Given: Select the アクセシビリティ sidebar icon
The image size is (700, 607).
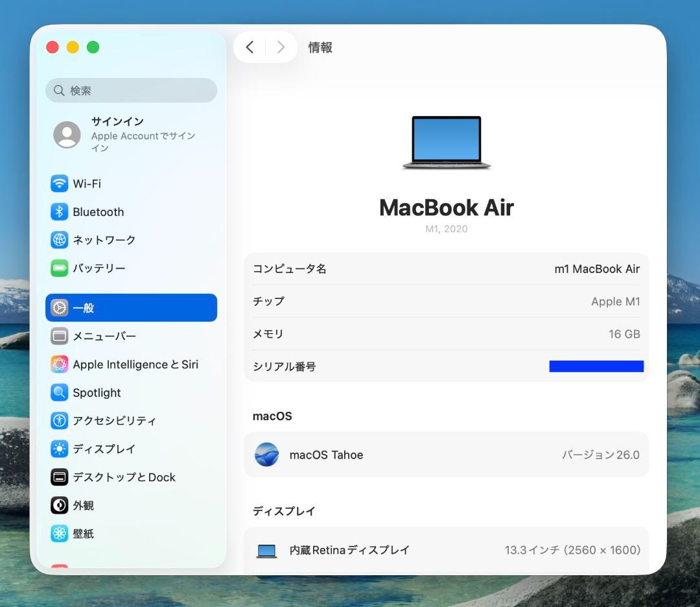Looking at the screenshot, I should [59, 420].
